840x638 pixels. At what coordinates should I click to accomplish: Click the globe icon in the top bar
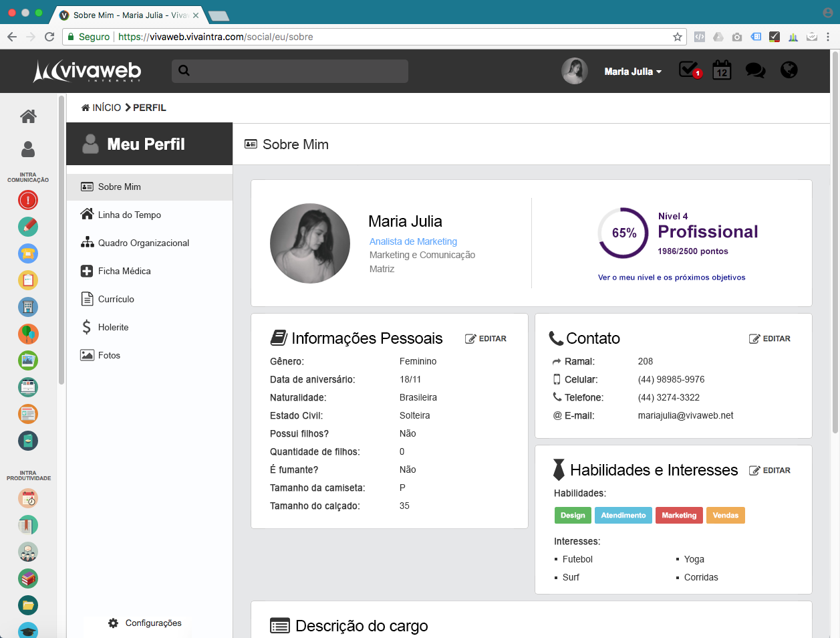[789, 70]
